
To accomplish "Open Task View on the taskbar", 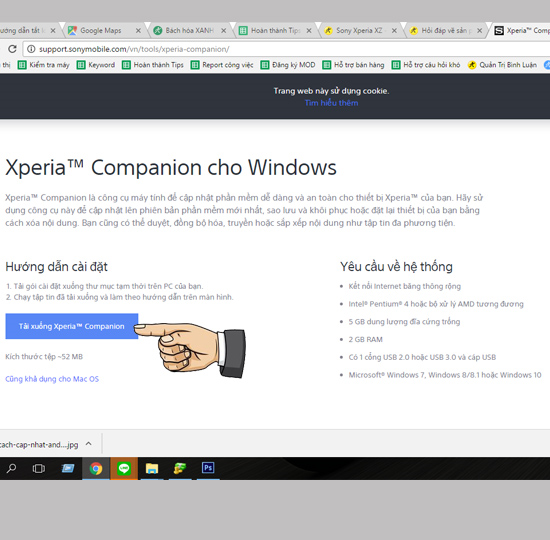I will pyautogui.click(x=39, y=468).
